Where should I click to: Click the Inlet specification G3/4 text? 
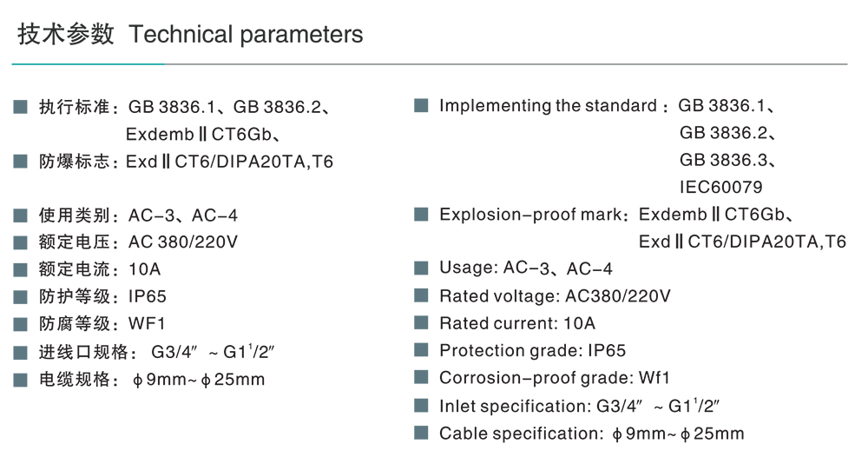(x=581, y=406)
